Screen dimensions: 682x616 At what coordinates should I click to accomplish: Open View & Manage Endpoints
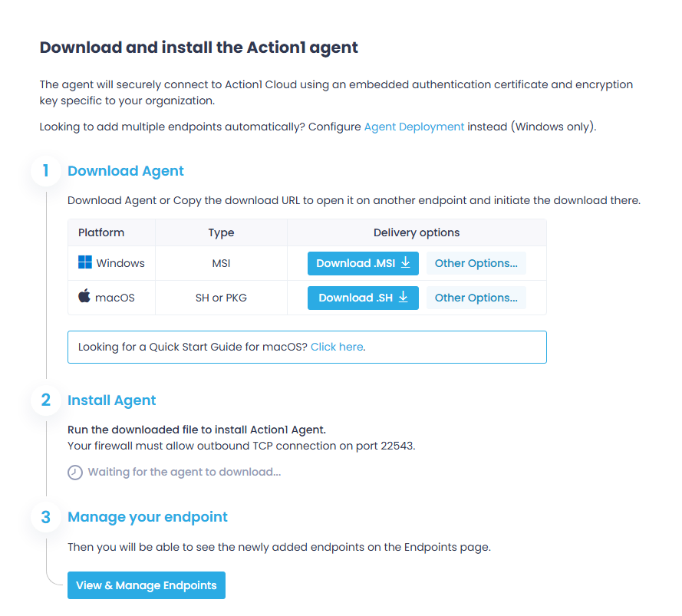click(x=146, y=585)
